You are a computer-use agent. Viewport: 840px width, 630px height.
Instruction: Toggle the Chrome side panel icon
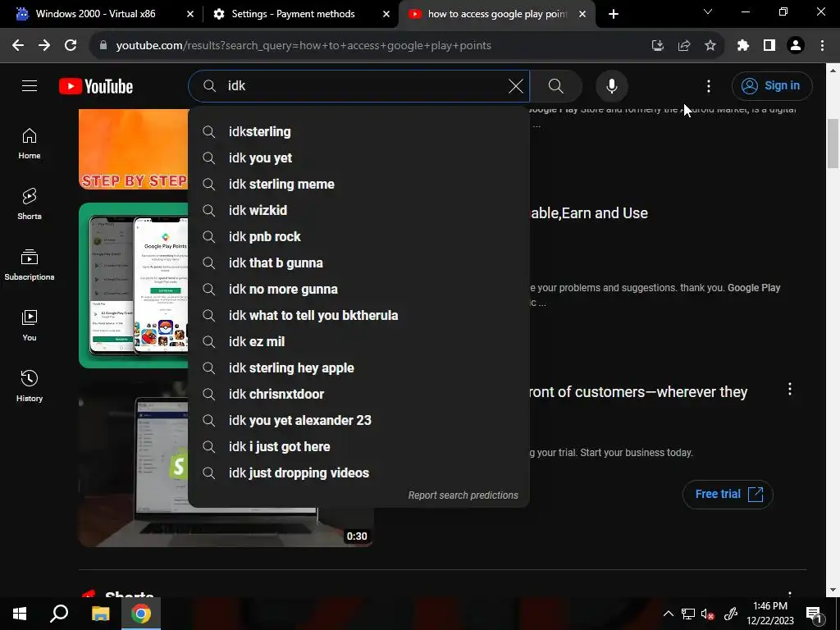click(x=769, y=45)
